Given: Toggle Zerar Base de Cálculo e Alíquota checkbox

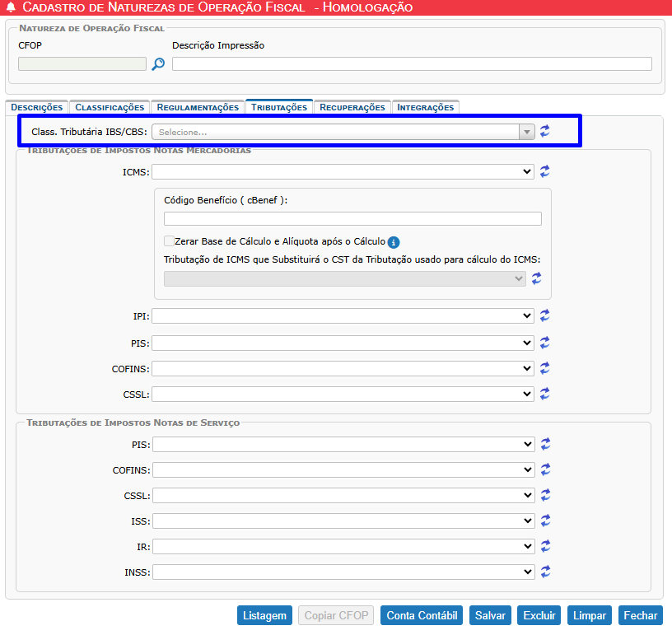Looking at the screenshot, I should (x=169, y=241).
